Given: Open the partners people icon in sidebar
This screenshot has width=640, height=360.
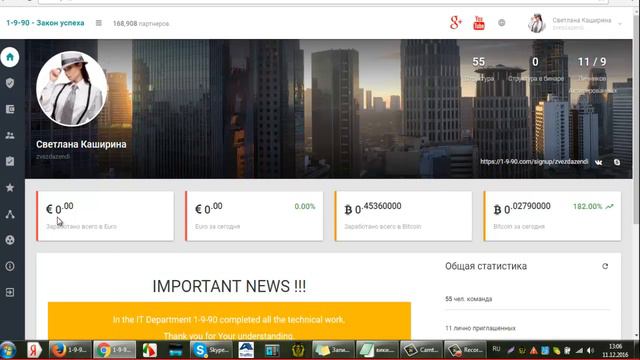Looking at the screenshot, I should pyautogui.click(x=10, y=135).
